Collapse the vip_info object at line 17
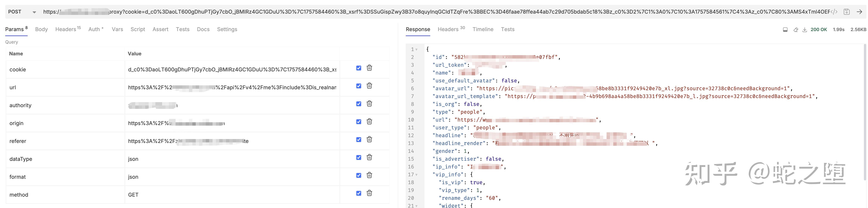The image size is (868, 208). (416, 175)
